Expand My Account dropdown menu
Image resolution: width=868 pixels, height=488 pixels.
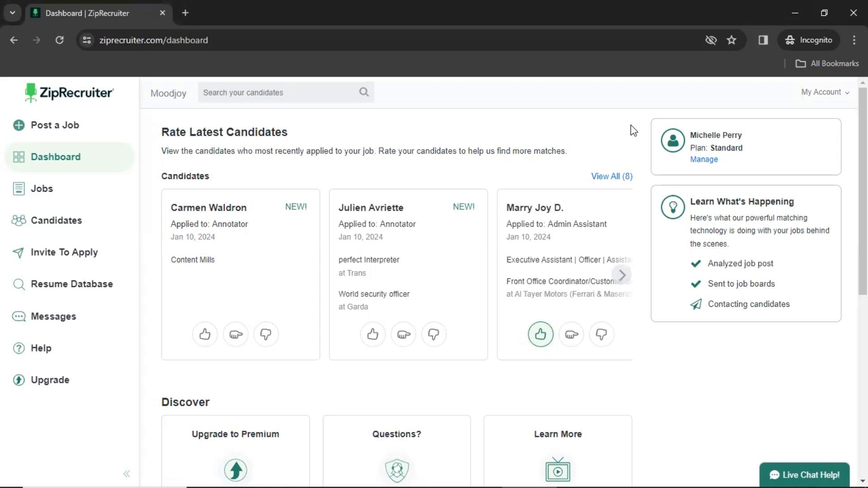point(825,92)
